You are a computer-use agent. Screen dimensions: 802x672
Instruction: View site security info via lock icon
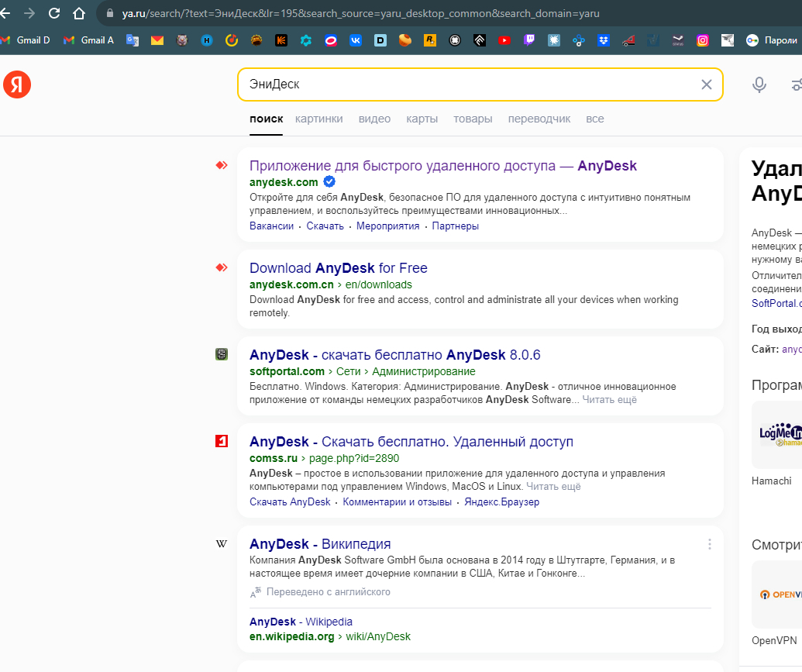coord(109,13)
